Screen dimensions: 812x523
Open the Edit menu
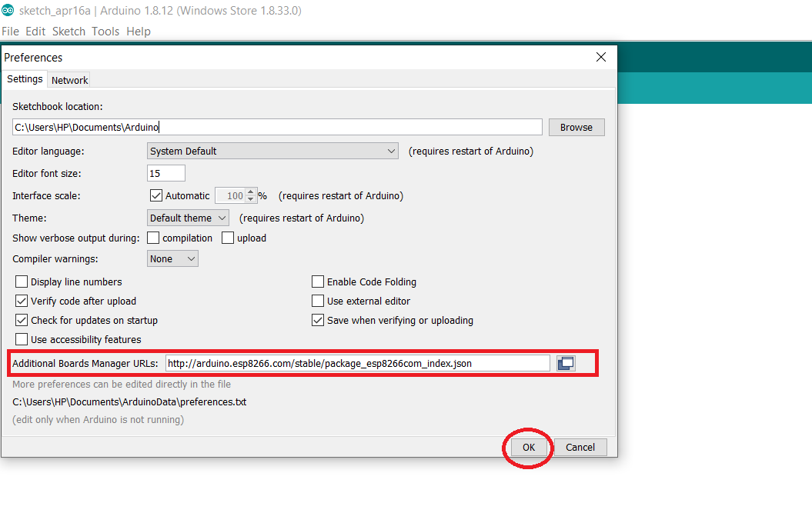35,32
